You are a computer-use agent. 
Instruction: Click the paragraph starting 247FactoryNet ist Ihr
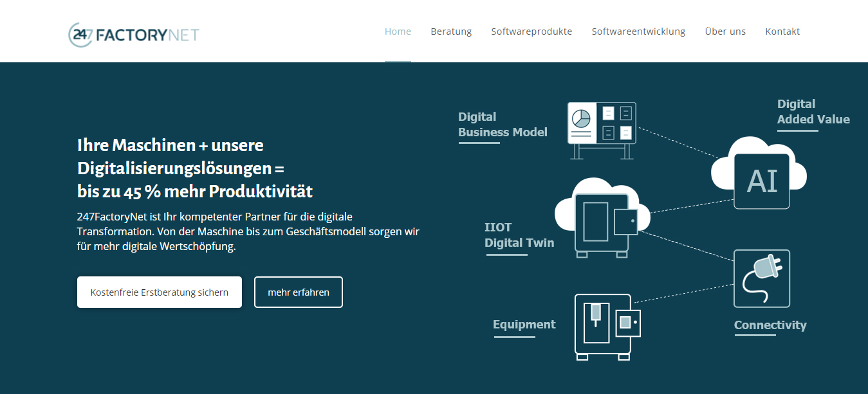pyautogui.click(x=248, y=231)
